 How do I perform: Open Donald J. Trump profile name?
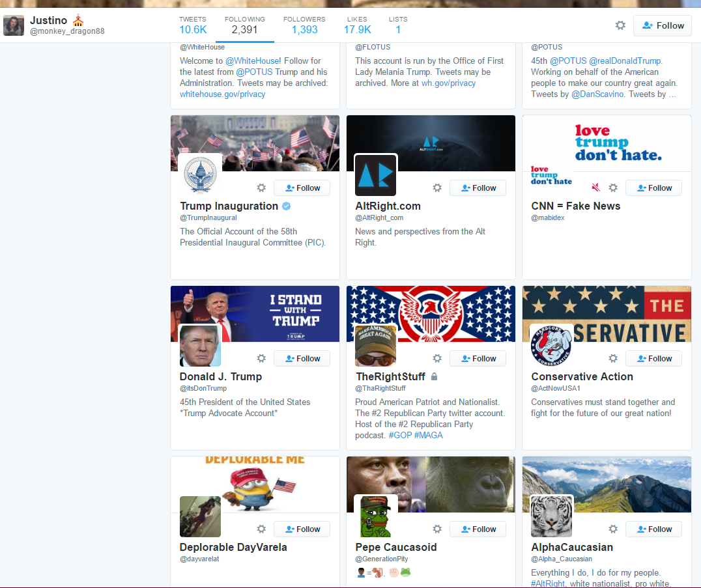pyautogui.click(x=221, y=376)
